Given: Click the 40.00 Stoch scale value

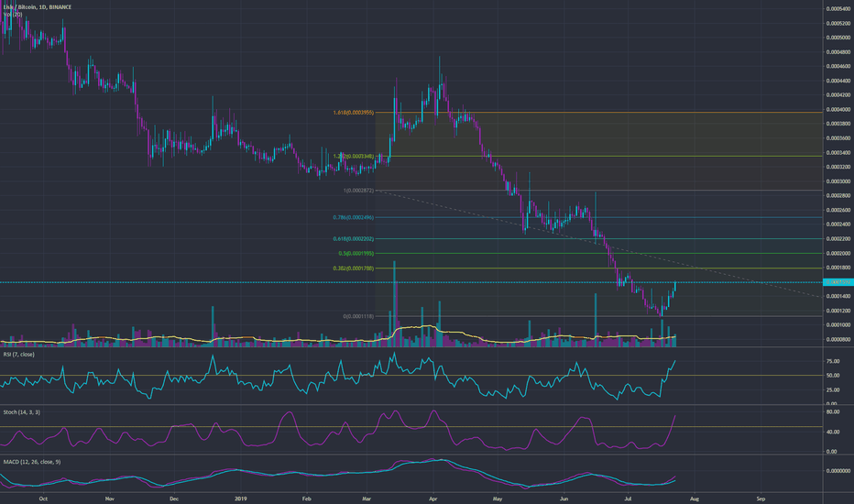Looking at the screenshot, I should 833,432.
